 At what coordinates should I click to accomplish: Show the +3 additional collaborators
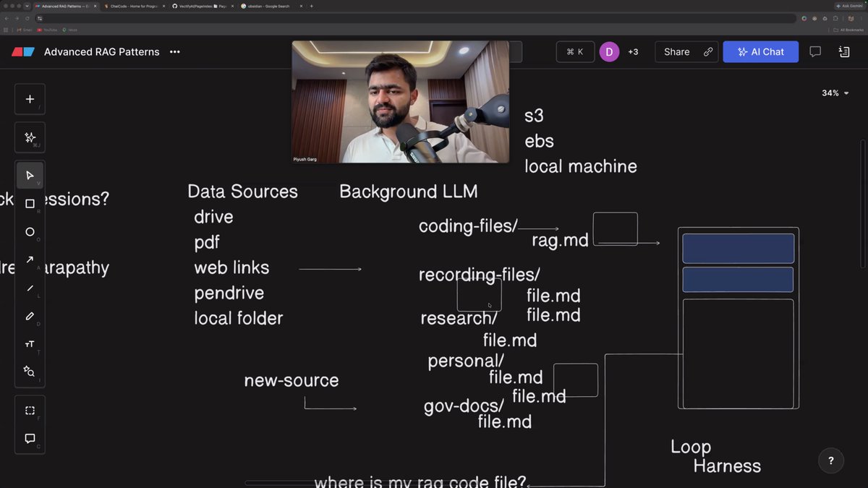tap(633, 52)
